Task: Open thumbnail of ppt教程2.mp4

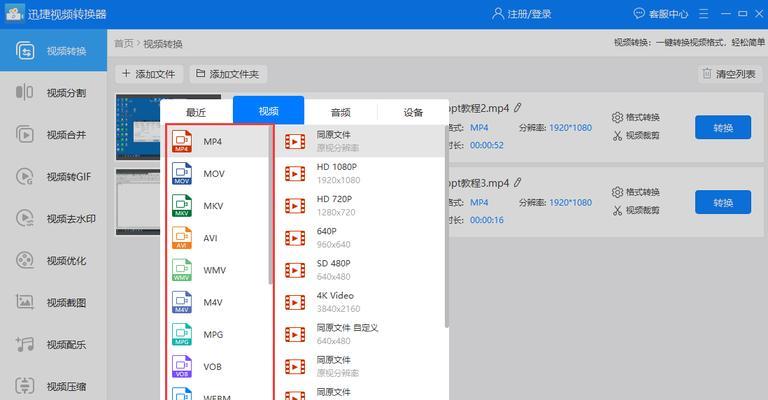Action: [x=138, y=127]
